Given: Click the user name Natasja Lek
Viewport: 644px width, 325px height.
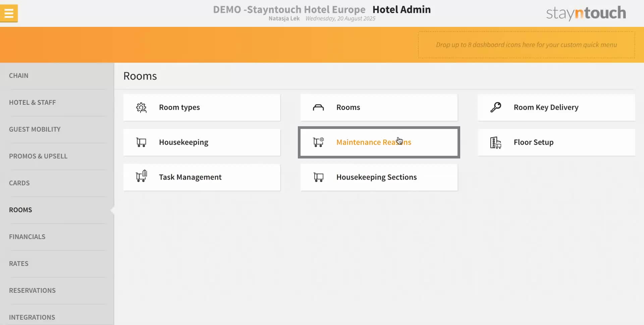Looking at the screenshot, I should point(284,18).
